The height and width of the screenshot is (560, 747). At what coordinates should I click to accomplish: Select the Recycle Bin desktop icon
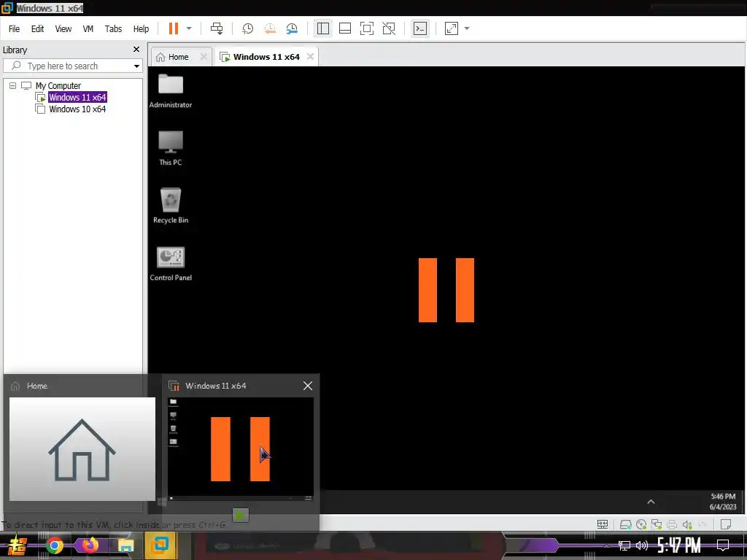click(171, 206)
